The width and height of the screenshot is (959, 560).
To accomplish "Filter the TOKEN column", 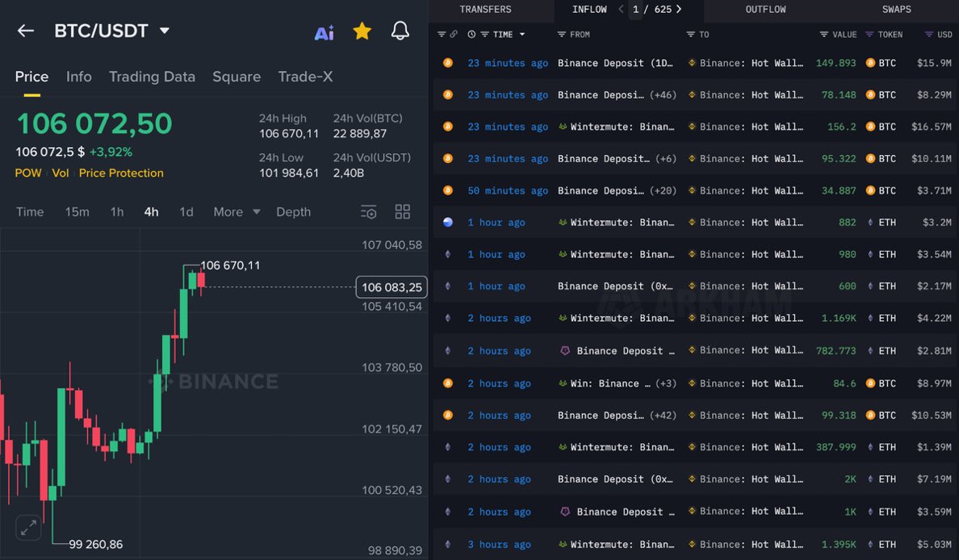I will tap(869, 34).
